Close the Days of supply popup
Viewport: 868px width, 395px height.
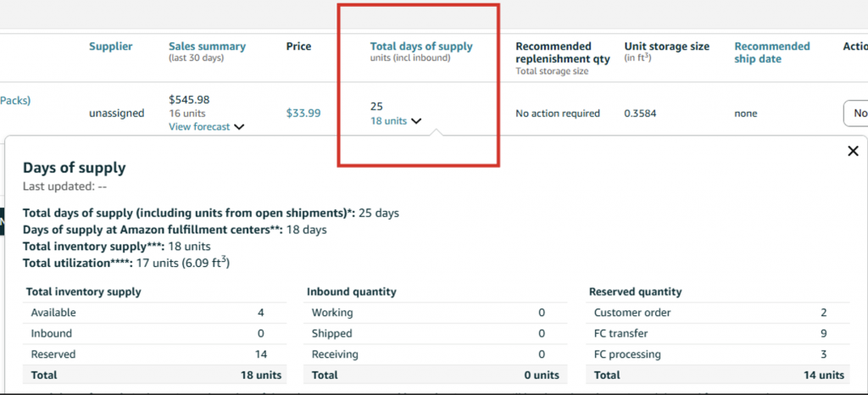pos(853,151)
